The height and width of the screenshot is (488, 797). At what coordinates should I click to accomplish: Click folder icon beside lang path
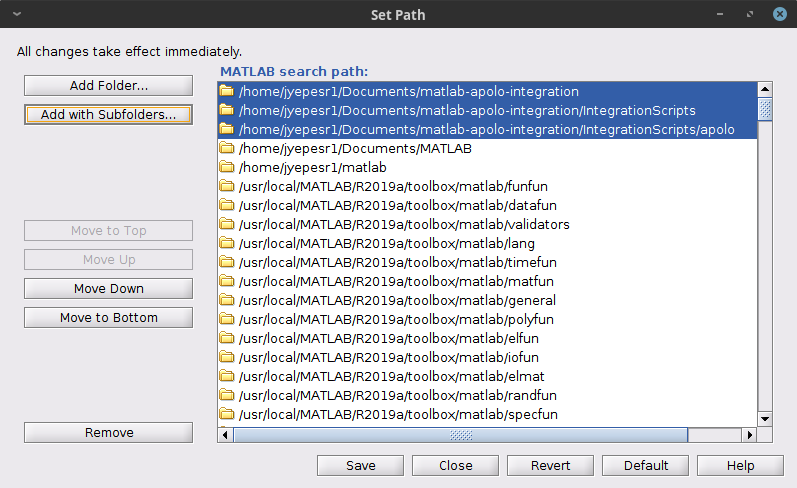click(227, 242)
